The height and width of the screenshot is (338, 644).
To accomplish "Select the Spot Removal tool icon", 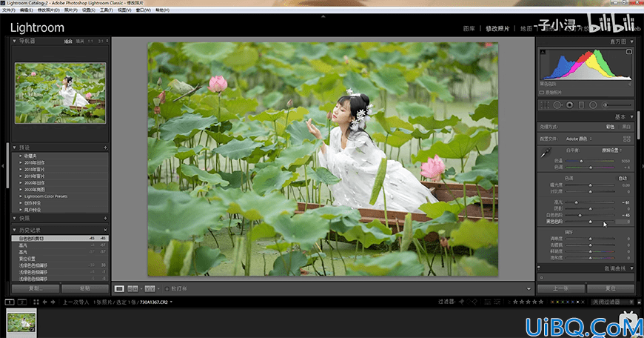I will [557, 105].
